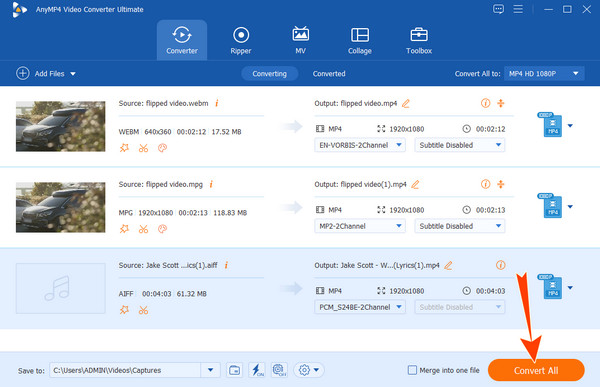Rename output flipped video.mp4 pencil icon

[x=406, y=103]
